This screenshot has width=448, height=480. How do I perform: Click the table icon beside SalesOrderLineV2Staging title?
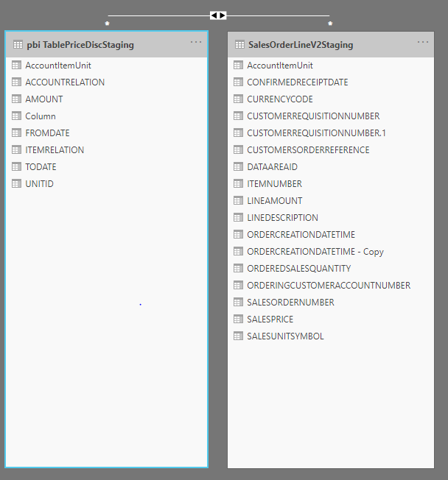coord(239,45)
